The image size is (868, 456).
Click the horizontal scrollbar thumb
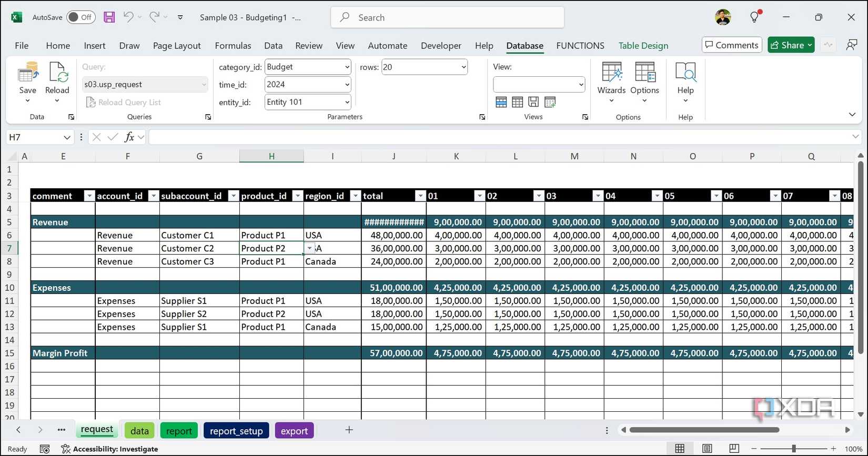(704, 430)
